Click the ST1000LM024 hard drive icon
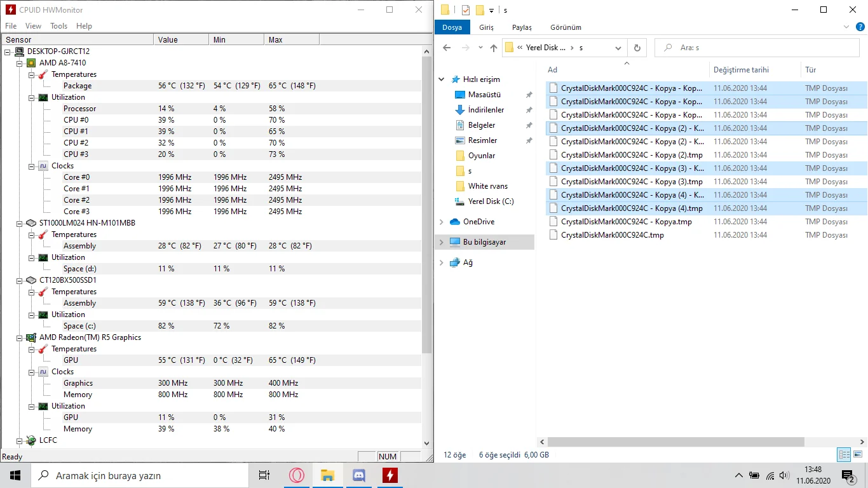 point(31,223)
